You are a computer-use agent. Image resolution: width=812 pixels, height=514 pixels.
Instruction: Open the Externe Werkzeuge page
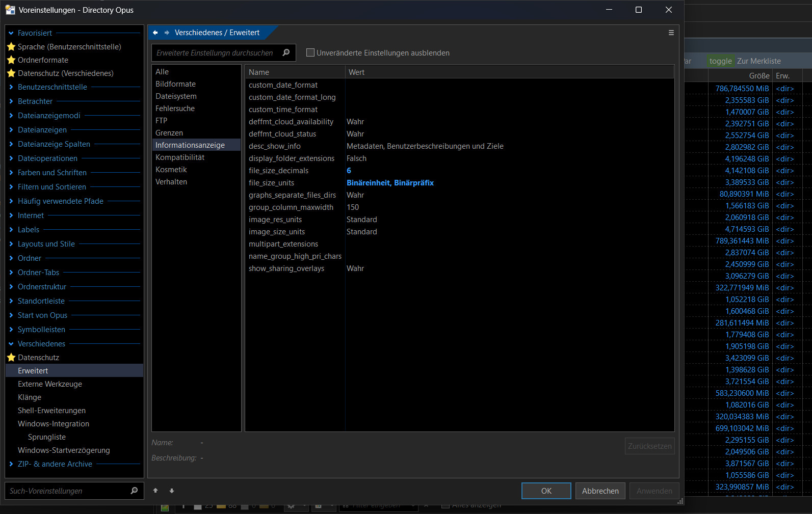click(x=50, y=384)
